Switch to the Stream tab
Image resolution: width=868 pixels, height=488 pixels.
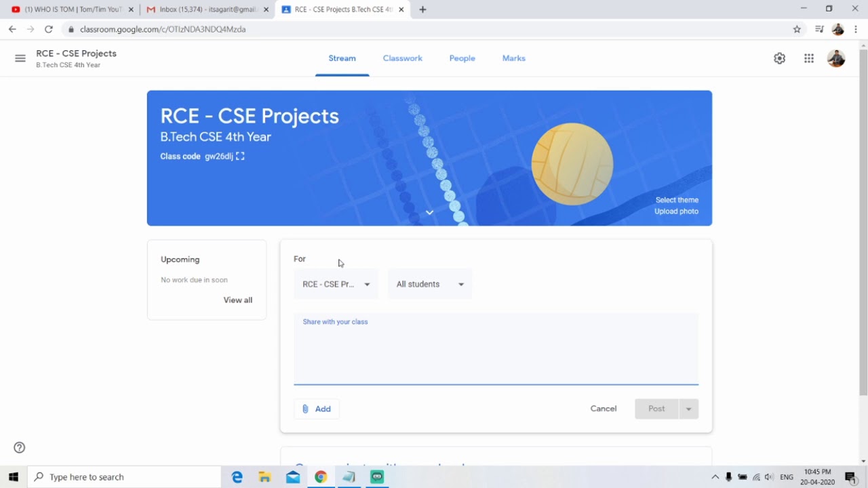pyautogui.click(x=342, y=58)
